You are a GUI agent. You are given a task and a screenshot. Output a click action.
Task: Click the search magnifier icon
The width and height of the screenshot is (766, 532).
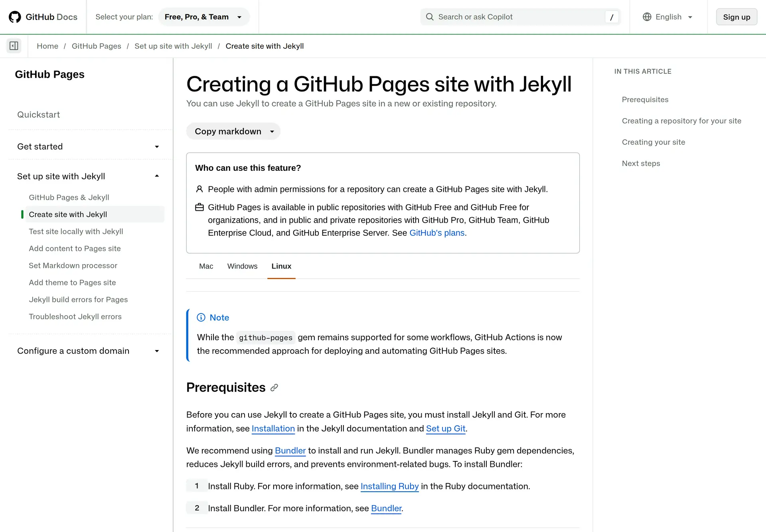click(430, 17)
